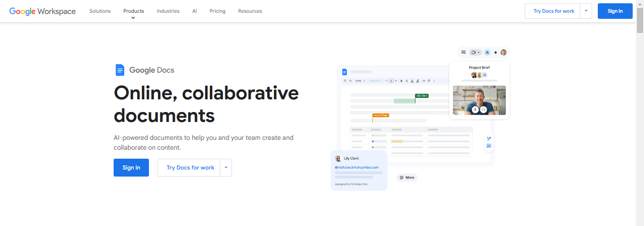Click the comment history icon in the illustration
This screenshot has width=644, height=226.
click(x=463, y=52)
